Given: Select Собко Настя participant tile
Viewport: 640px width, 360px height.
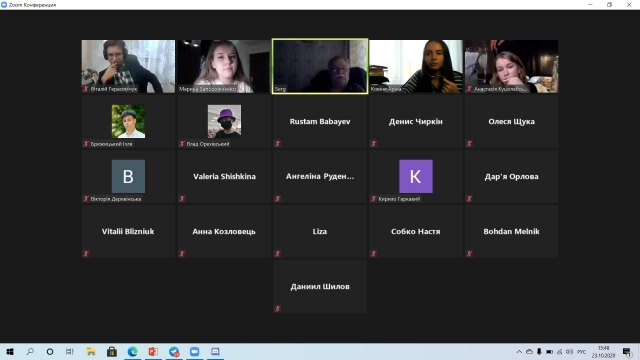Looking at the screenshot, I should (416, 231).
